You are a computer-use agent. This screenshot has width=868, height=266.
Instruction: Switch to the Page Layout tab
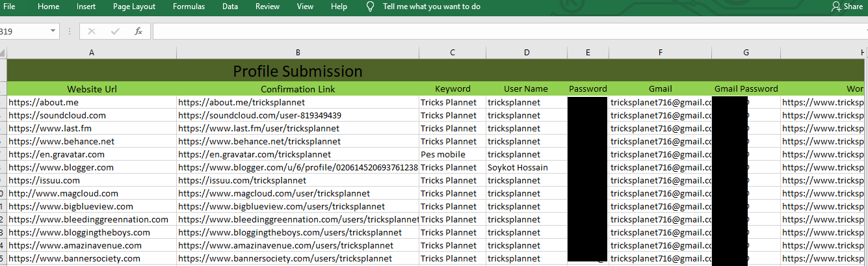pyautogui.click(x=134, y=7)
